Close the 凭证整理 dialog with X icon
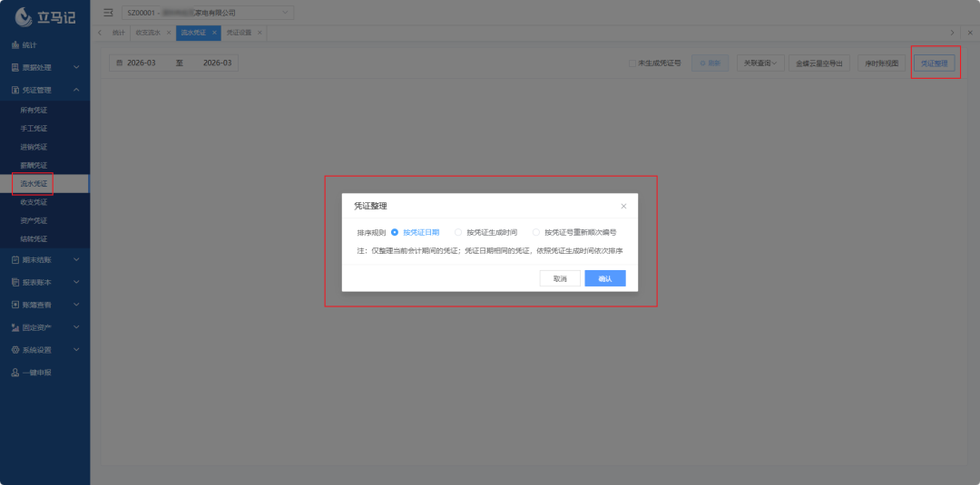Image resolution: width=980 pixels, height=485 pixels. tap(623, 207)
